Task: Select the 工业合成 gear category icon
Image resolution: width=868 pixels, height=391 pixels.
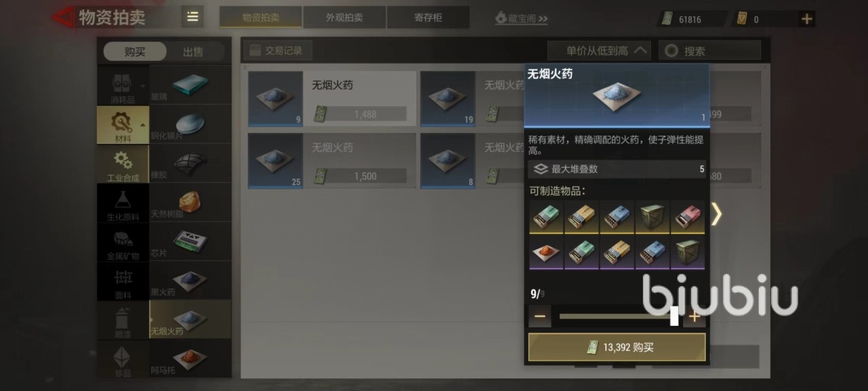Action: coord(123,164)
